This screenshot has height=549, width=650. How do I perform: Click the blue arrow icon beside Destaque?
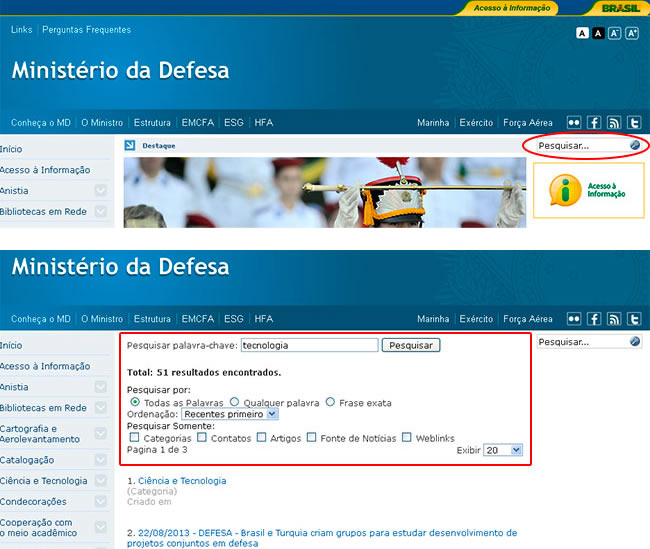pos(130,146)
